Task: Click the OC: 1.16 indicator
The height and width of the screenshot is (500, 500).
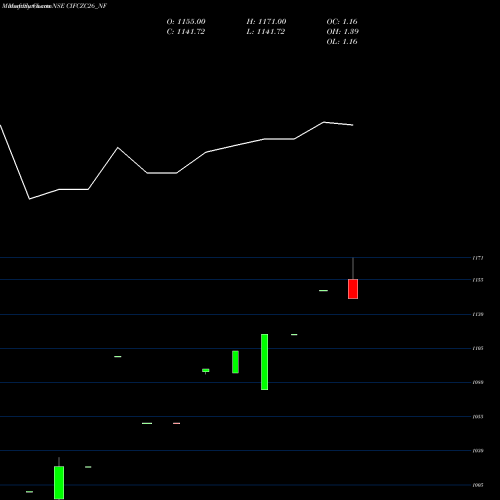Action: (x=342, y=22)
